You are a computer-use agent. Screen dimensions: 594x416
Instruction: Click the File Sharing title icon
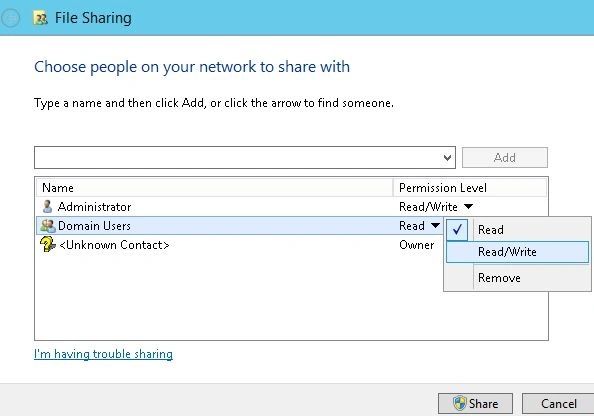point(40,18)
